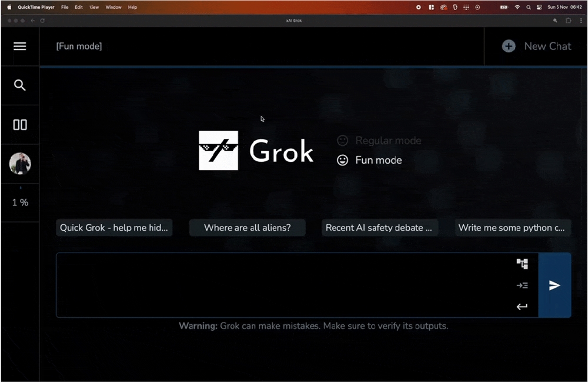Choose the 'Recent AI safety debate ...' suggestion
Image resolution: width=588 pixels, height=382 pixels.
[x=379, y=228]
